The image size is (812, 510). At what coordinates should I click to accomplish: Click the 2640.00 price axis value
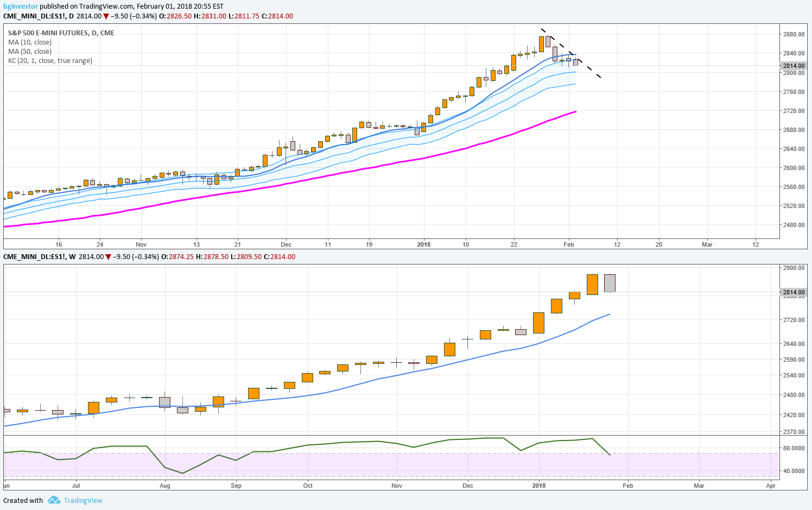point(794,149)
